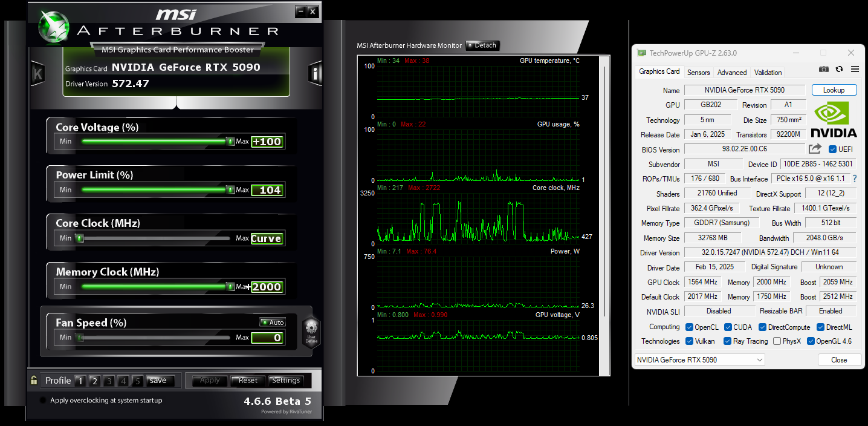This screenshot has height=426, width=868.
Task: Click the hardware monitor vertical scrollbar
Action: click(x=605, y=190)
